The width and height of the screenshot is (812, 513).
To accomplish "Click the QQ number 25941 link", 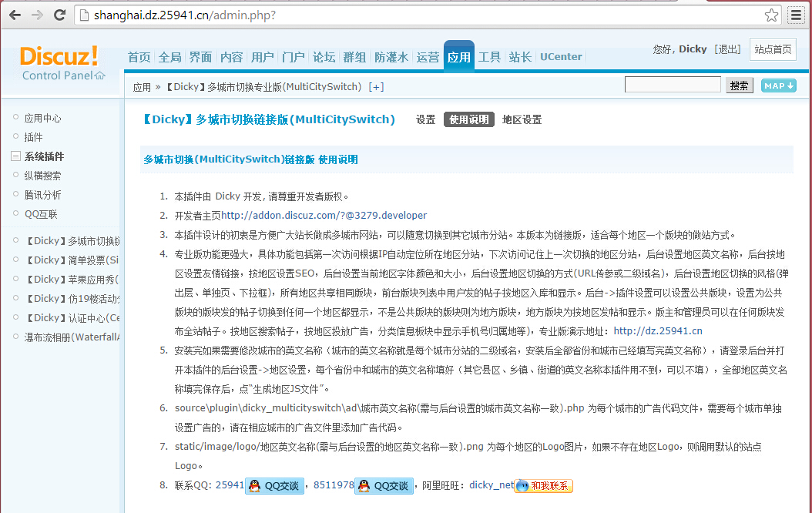I will [x=230, y=485].
